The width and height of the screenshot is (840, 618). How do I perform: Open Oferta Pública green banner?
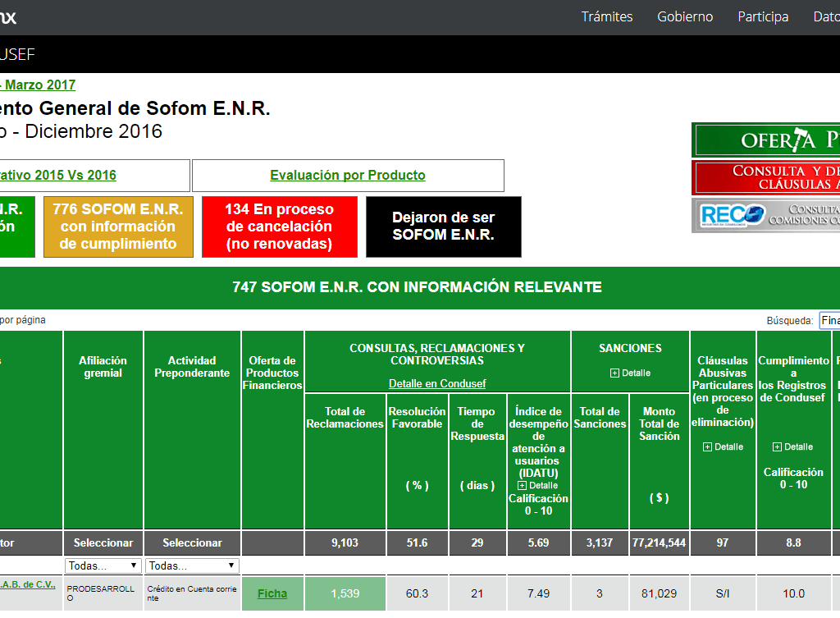pos(766,140)
